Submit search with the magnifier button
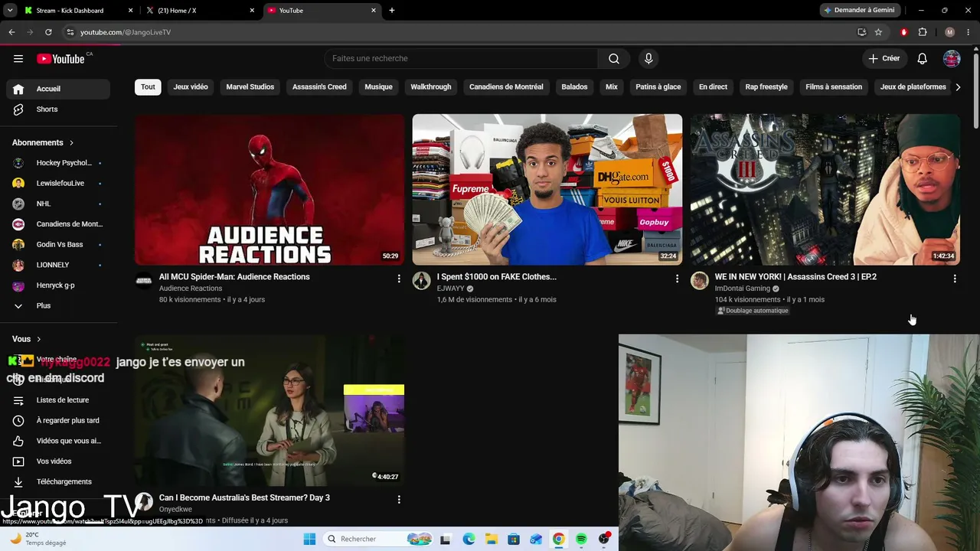980x551 pixels. pyautogui.click(x=614, y=59)
